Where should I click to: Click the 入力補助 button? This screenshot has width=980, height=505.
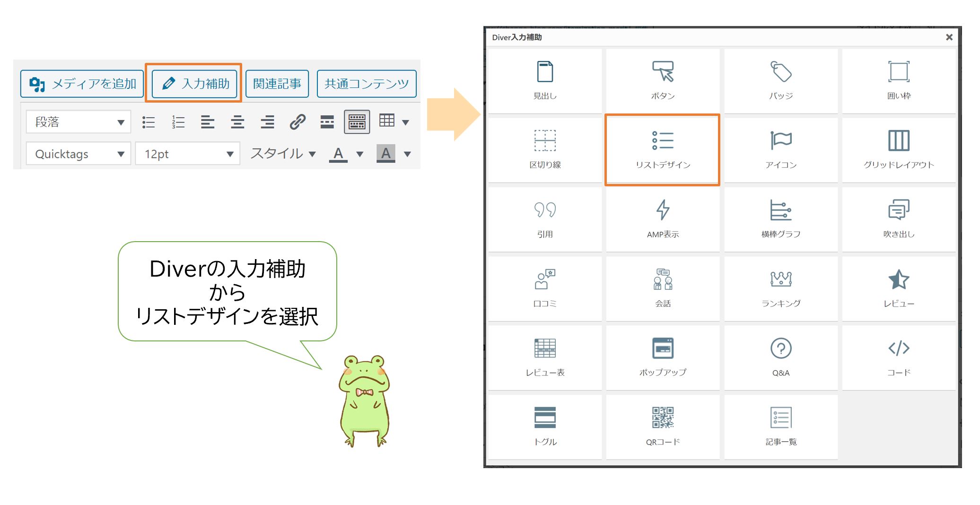[194, 84]
